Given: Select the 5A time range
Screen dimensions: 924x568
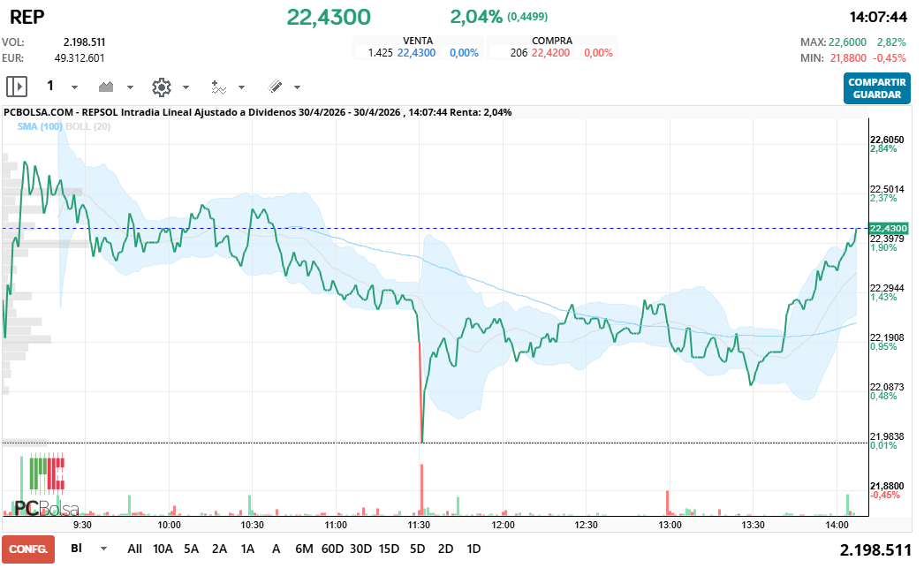Looking at the screenshot, I should [x=191, y=549].
